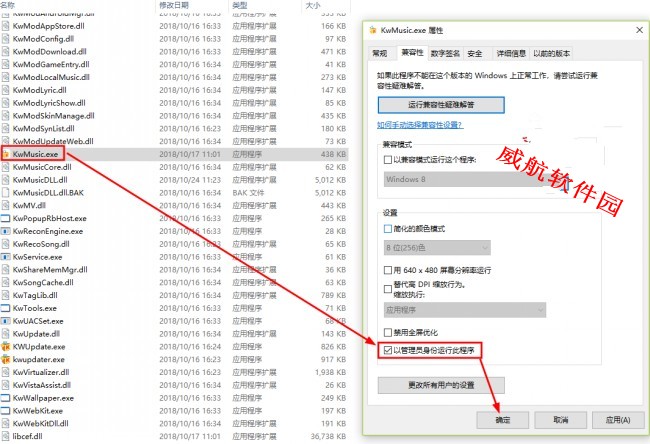Select the KwModLocalMusic.dll file name
Viewport: 650px width, 444px height.
pos(51,77)
